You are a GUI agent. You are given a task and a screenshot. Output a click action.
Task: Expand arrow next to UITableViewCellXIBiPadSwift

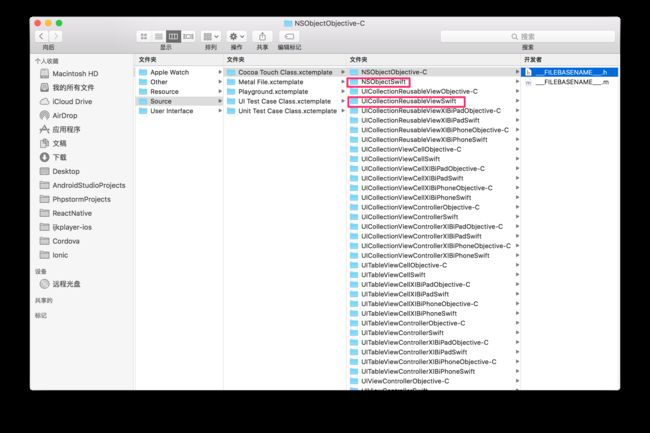tap(517, 294)
